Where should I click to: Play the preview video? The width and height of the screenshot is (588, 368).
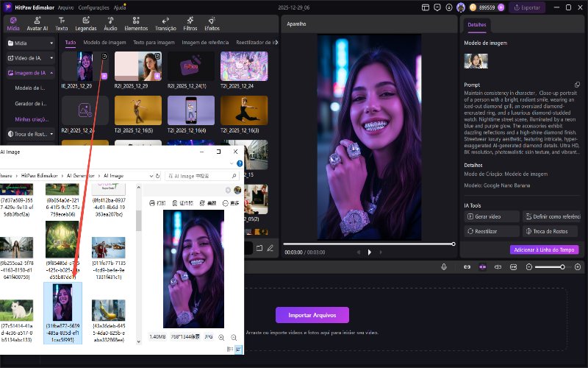click(369, 252)
